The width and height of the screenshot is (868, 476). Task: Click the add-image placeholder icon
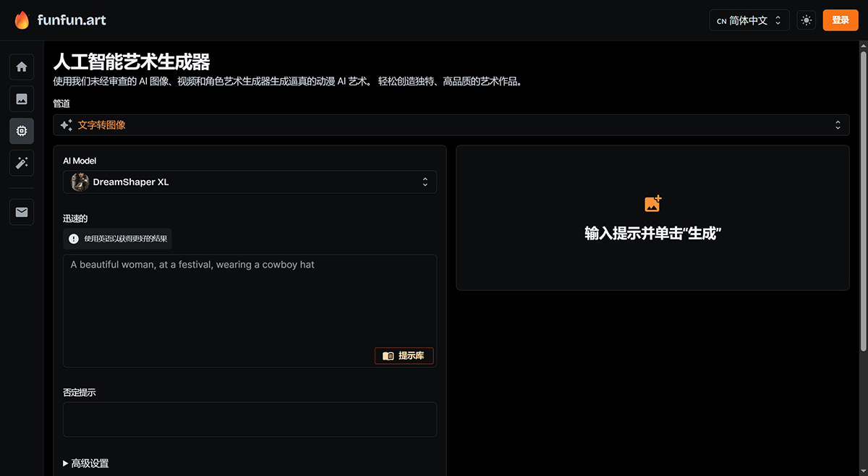click(652, 204)
